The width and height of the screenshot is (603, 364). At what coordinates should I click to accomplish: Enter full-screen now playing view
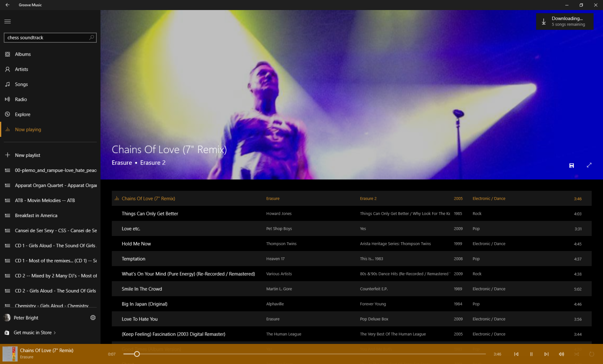tap(589, 165)
